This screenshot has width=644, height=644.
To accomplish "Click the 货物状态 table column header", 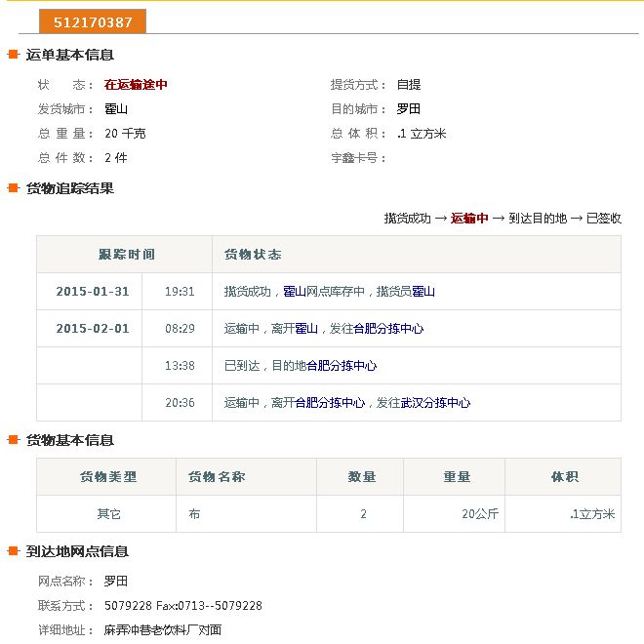I will 253,255.
